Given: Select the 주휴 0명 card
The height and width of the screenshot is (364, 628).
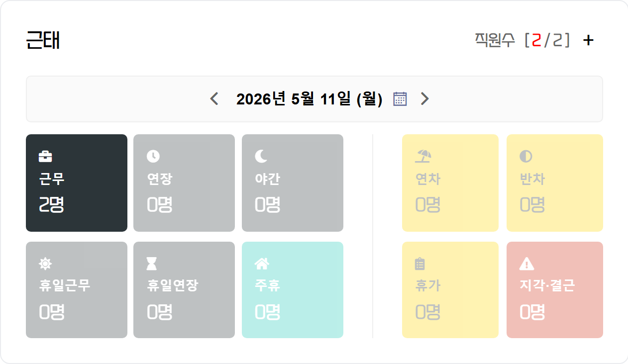Looking at the screenshot, I should click(x=293, y=290).
